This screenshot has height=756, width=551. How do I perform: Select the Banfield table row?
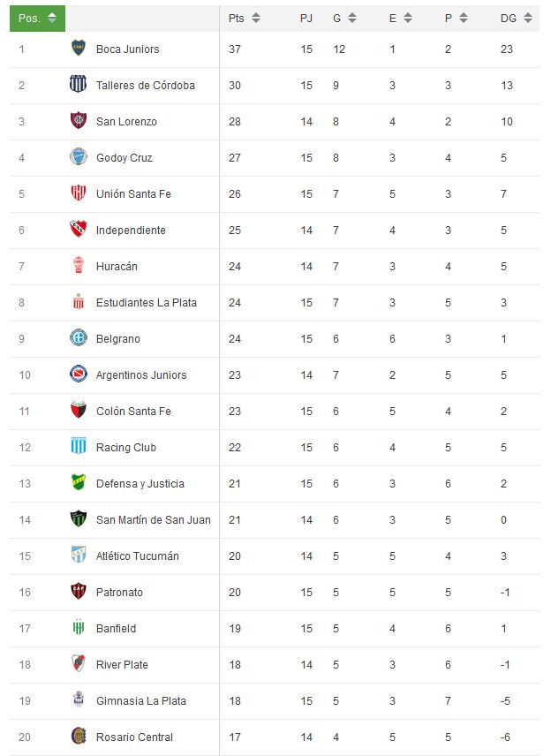coord(275,629)
